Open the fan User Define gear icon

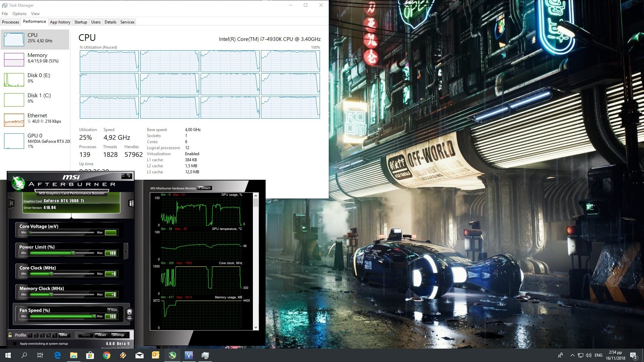pyautogui.click(x=129, y=314)
